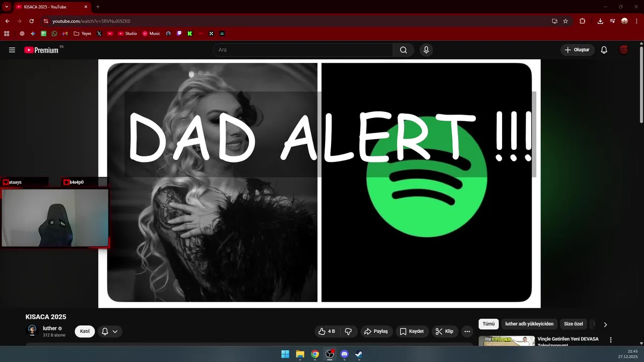Screen dimensions: 644x362
Task: Open media controls icon in Chrome toolbar
Action: (x=612, y=21)
